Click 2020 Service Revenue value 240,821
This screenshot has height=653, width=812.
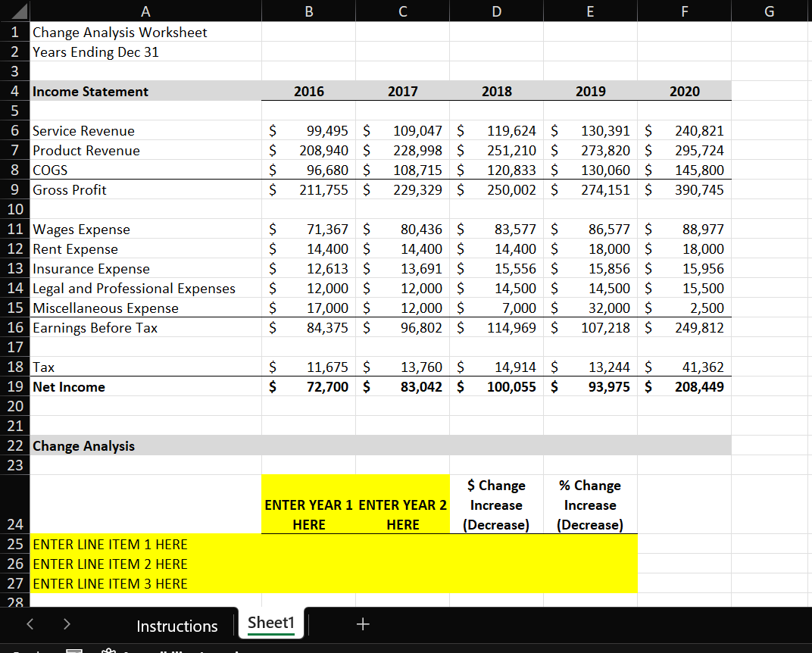coord(685,130)
